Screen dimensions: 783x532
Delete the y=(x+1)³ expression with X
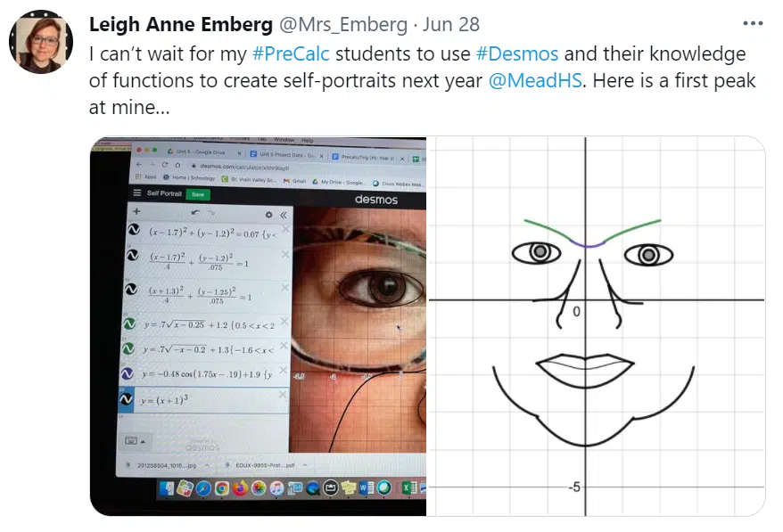point(282,395)
